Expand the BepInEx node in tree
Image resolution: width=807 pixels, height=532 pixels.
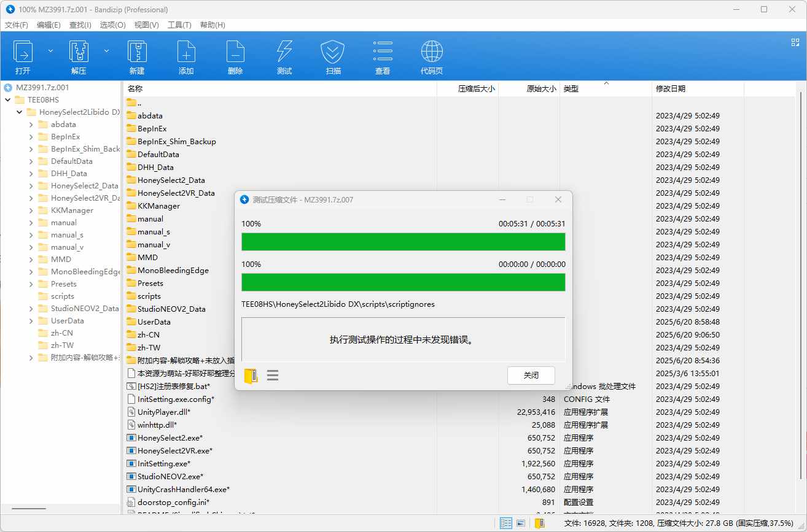[x=31, y=136]
